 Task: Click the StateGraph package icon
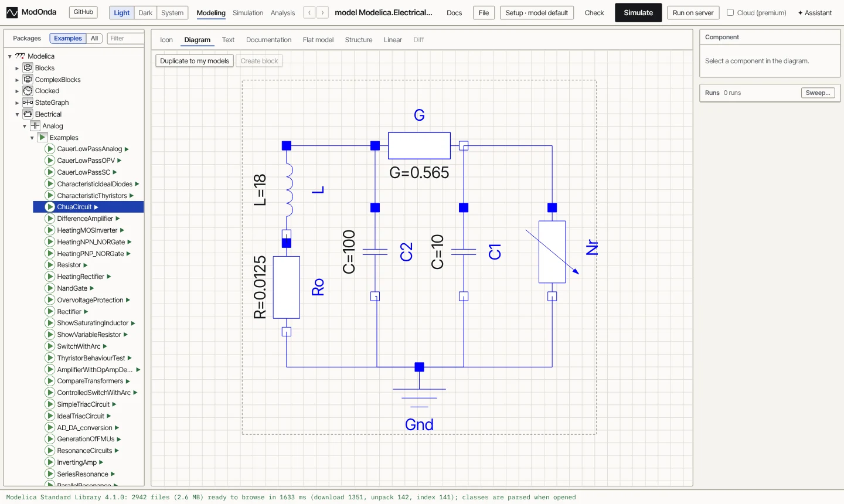coord(28,103)
